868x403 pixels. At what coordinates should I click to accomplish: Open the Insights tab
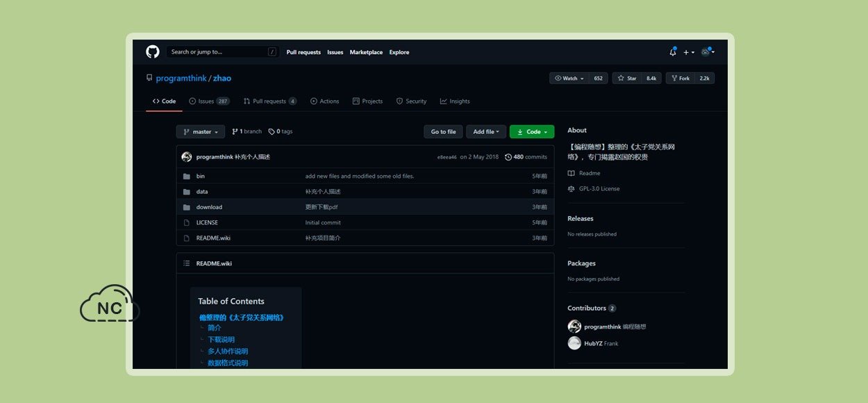(455, 101)
